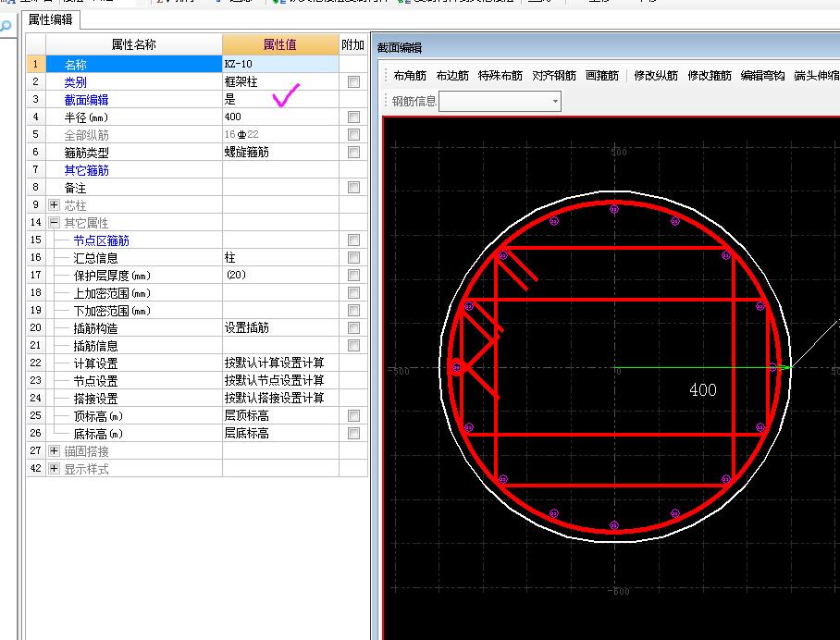840x640 pixels.
Task: Click the 截面编辑 panel title bar
Action: click(x=605, y=47)
